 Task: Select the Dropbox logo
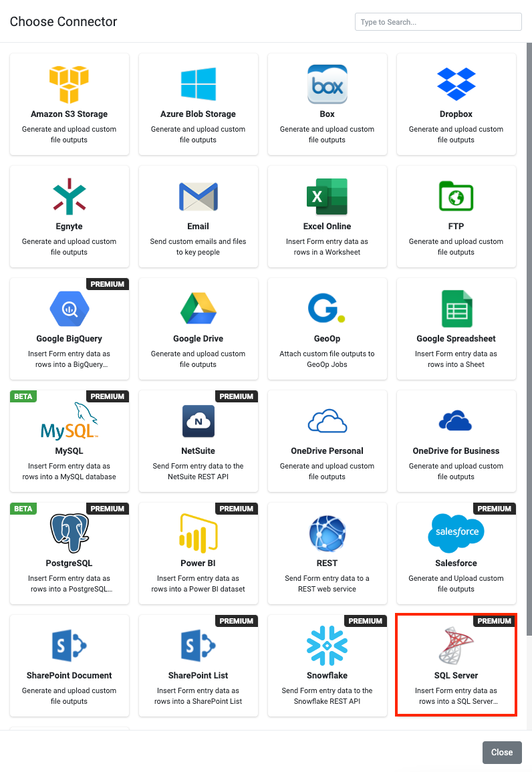tap(456, 84)
